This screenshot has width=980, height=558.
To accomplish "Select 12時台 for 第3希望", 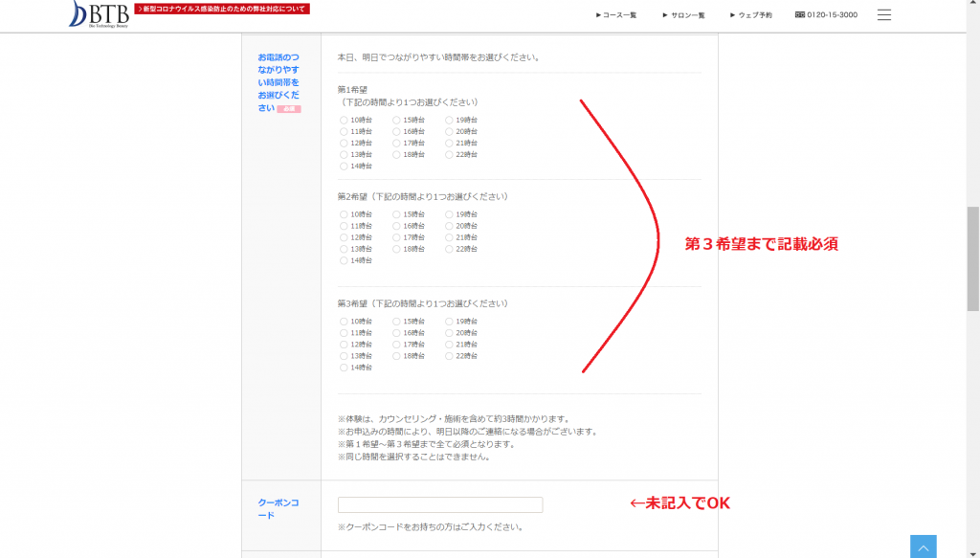I will coord(345,345).
